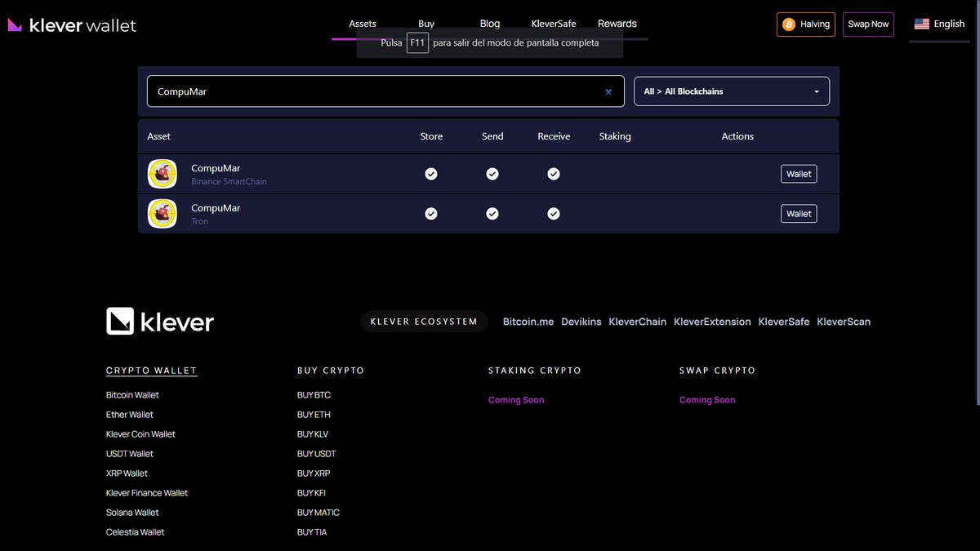Click Store checkmark for CompuMar Tron
Image resolution: width=980 pixels, height=551 pixels.
tap(431, 214)
